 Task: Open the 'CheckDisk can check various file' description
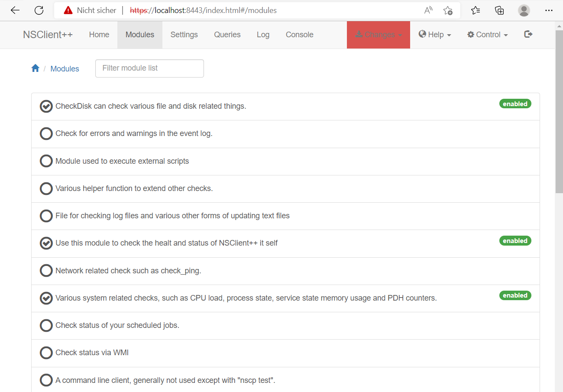point(151,106)
